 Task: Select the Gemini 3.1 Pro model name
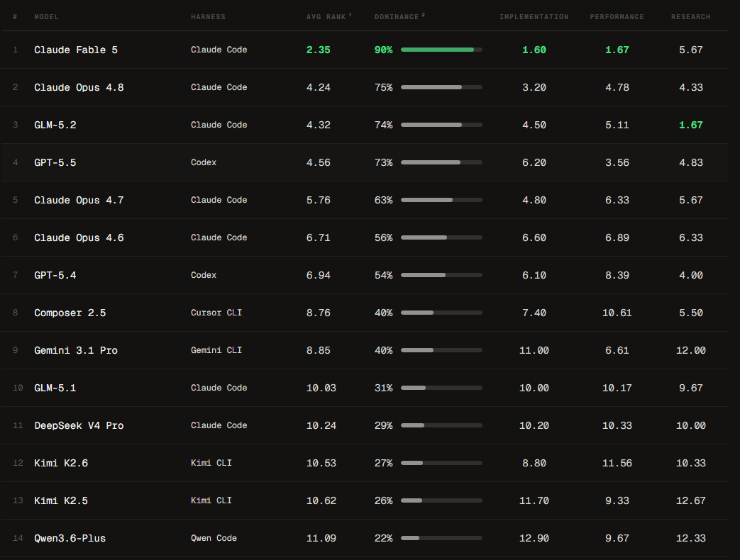click(x=76, y=350)
